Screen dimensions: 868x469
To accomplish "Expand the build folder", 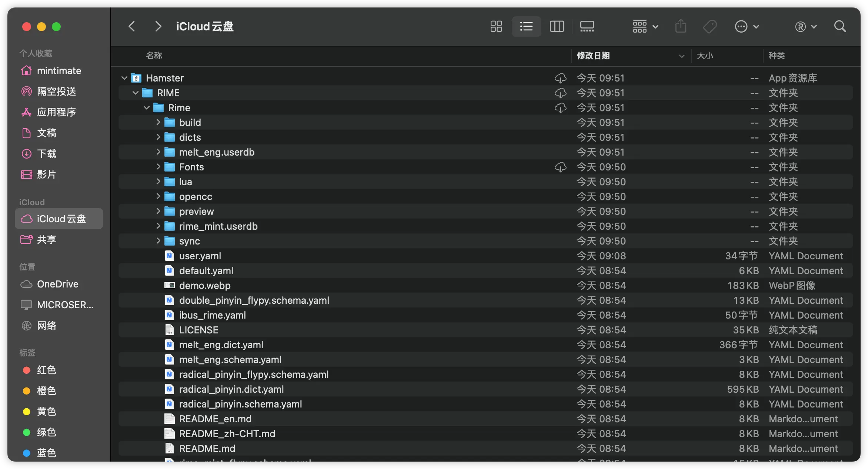I will pos(158,122).
